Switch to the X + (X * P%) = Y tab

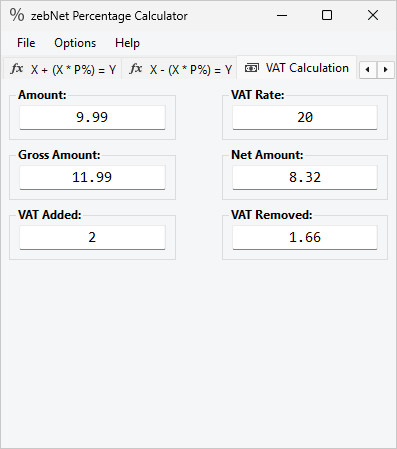[x=63, y=69]
